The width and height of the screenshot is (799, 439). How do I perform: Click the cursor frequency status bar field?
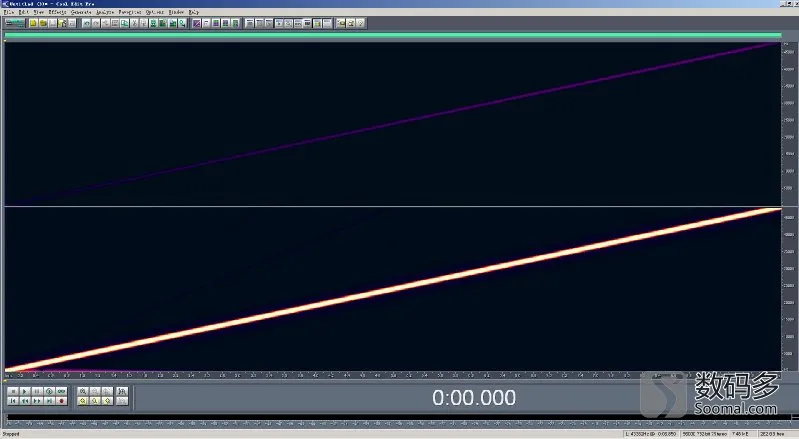tap(651, 434)
